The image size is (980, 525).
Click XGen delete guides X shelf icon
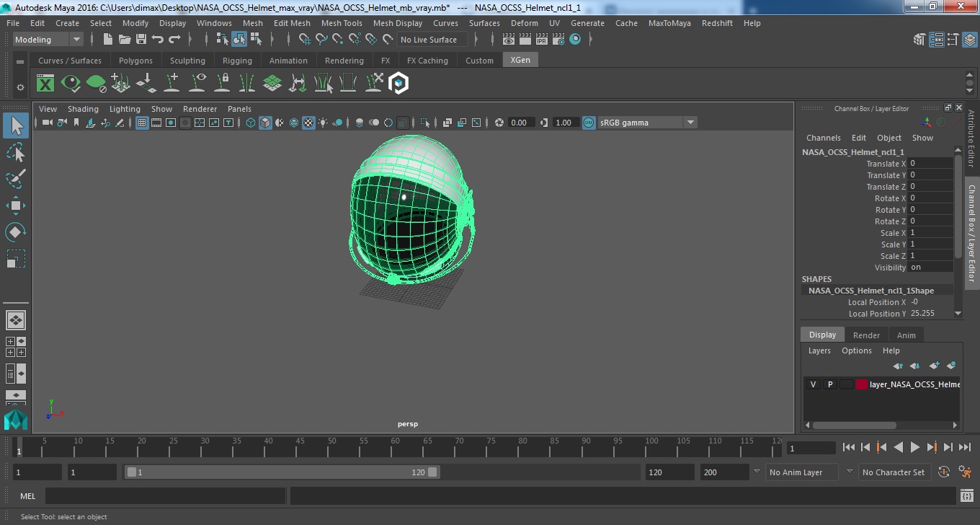click(x=373, y=84)
